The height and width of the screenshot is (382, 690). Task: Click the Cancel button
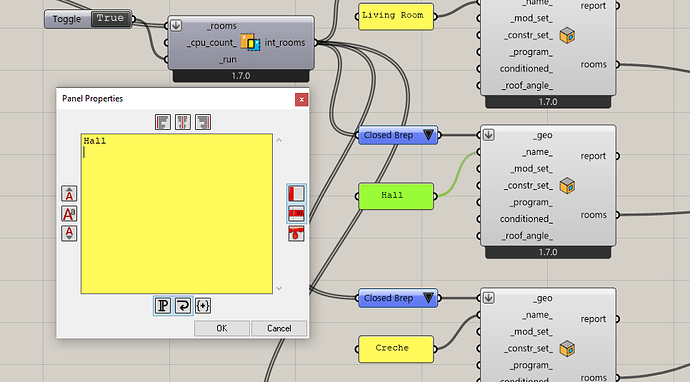point(279,328)
